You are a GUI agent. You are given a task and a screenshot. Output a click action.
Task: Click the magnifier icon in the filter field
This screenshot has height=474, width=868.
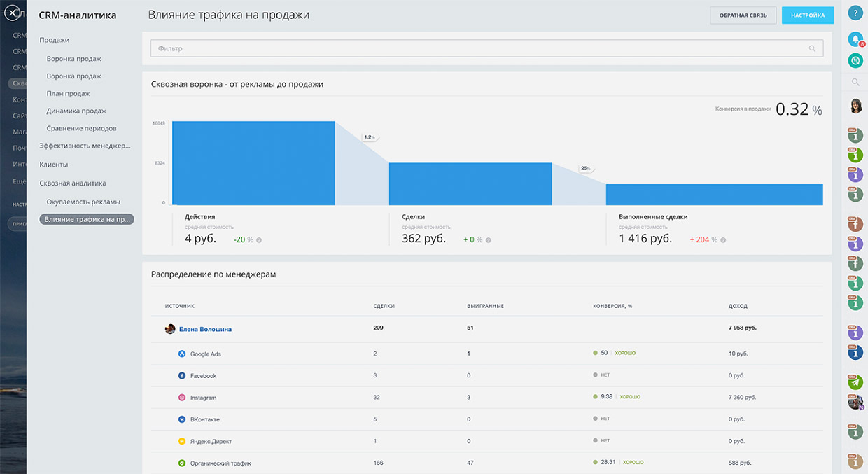[812, 48]
